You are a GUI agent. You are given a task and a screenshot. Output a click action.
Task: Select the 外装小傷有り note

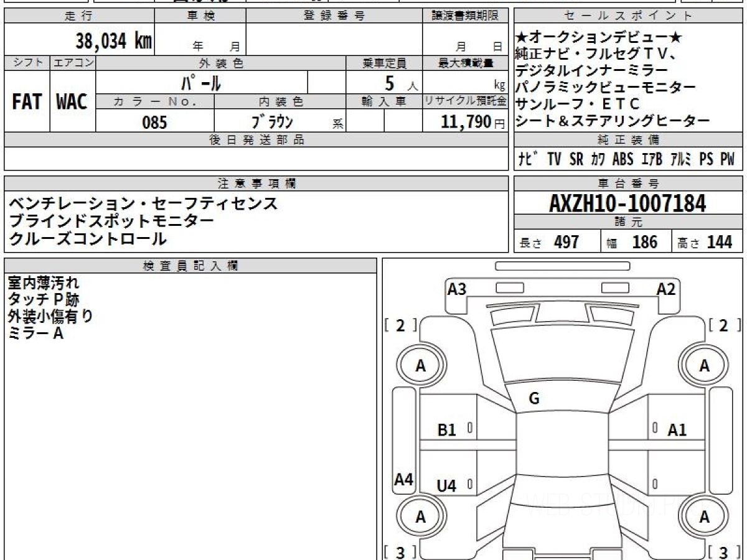51,317
